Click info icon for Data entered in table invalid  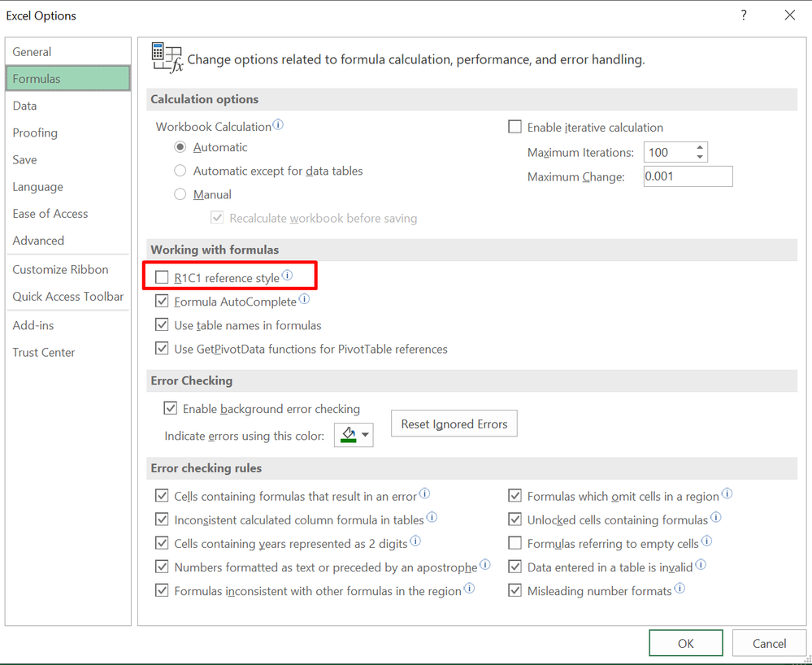tap(700, 565)
